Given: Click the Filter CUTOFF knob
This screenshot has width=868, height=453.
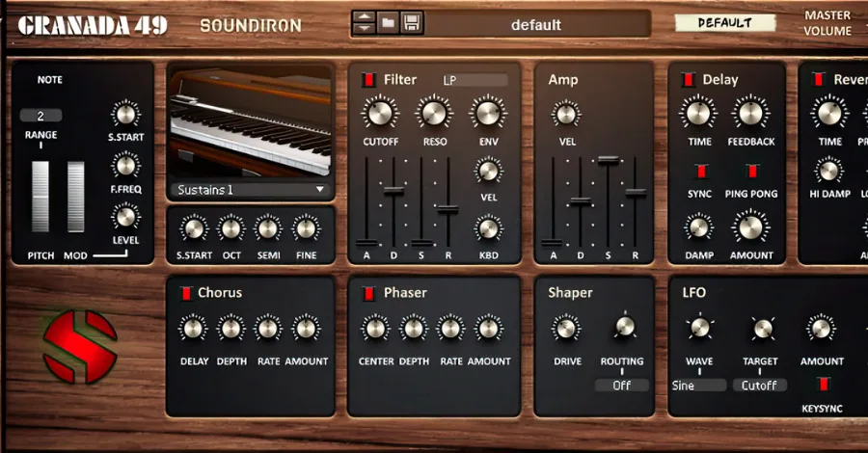Looking at the screenshot, I should pyautogui.click(x=380, y=113).
